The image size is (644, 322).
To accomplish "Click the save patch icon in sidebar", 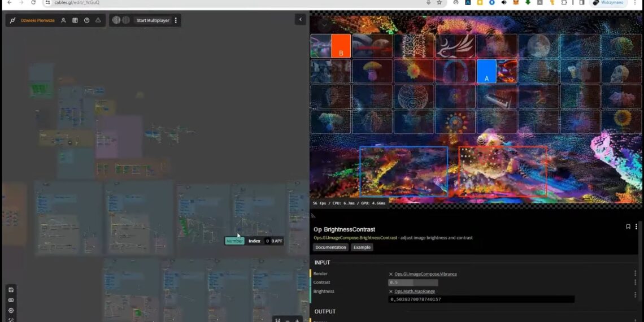I will coord(11,290).
